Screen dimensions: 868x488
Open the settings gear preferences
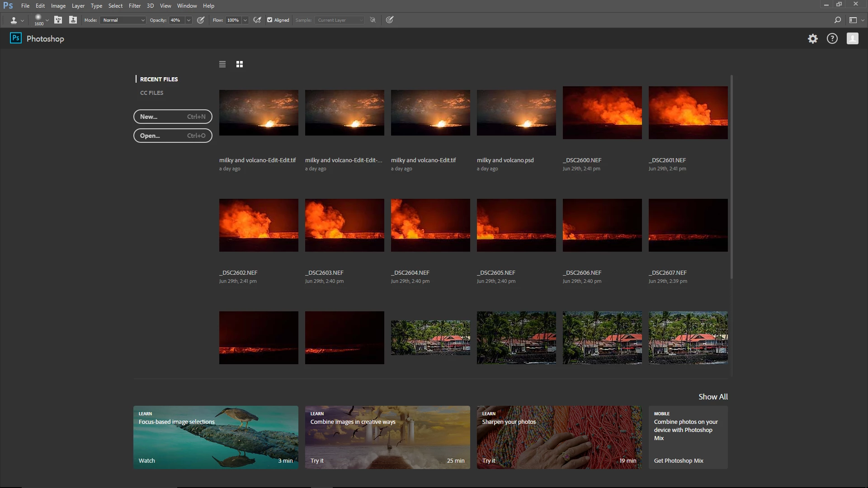(813, 39)
